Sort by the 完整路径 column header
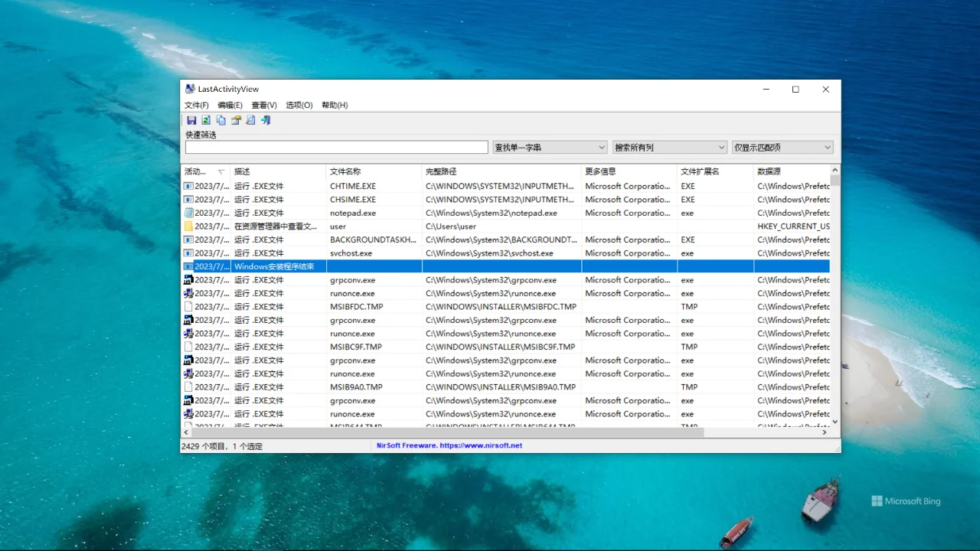Viewport: 980px width, 551px height. (x=501, y=171)
